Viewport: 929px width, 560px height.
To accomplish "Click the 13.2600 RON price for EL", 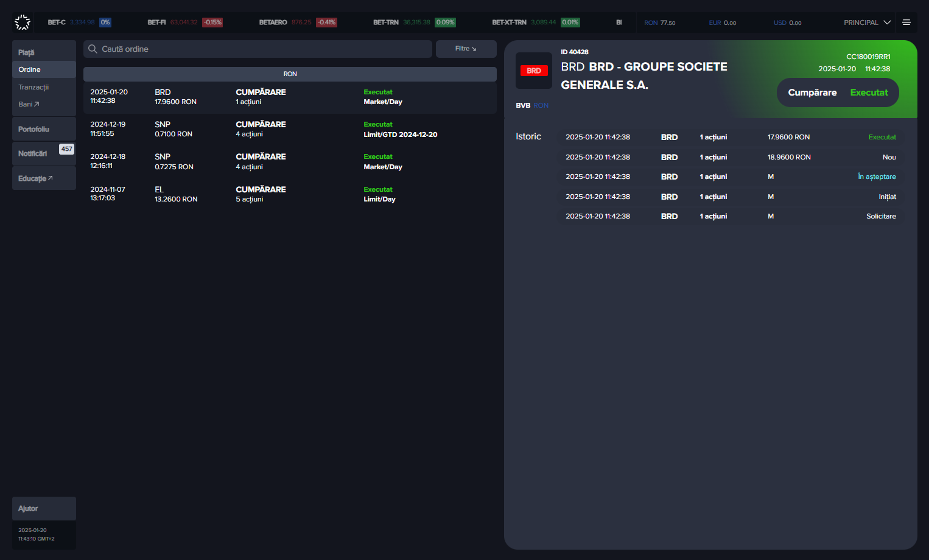I will [x=176, y=199].
